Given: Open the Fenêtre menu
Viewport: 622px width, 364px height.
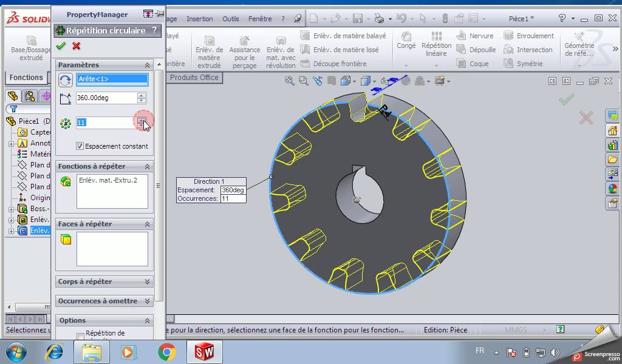Looking at the screenshot, I should (x=260, y=19).
